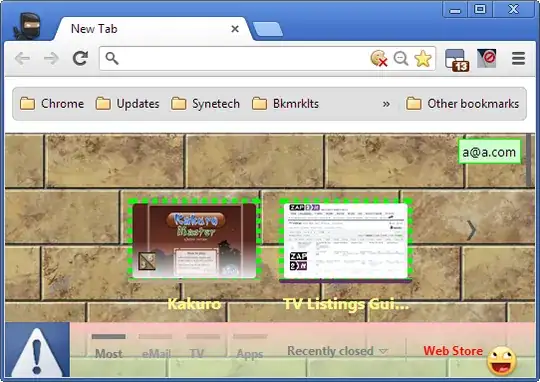Open the Chrome bookmarks folder
The image size is (540, 382).
[x=52, y=104]
